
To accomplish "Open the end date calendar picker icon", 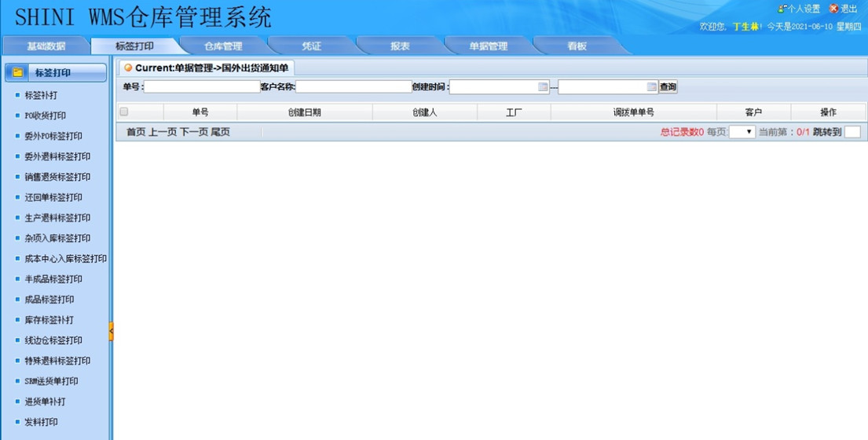I will (x=651, y=87).
